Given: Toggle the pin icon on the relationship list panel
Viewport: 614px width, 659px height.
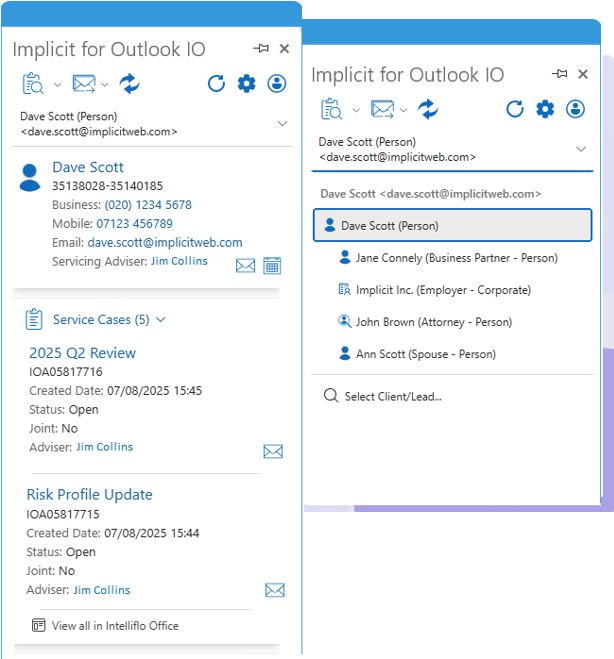Looking at the screenshot, I should click(x=560, y=75).
